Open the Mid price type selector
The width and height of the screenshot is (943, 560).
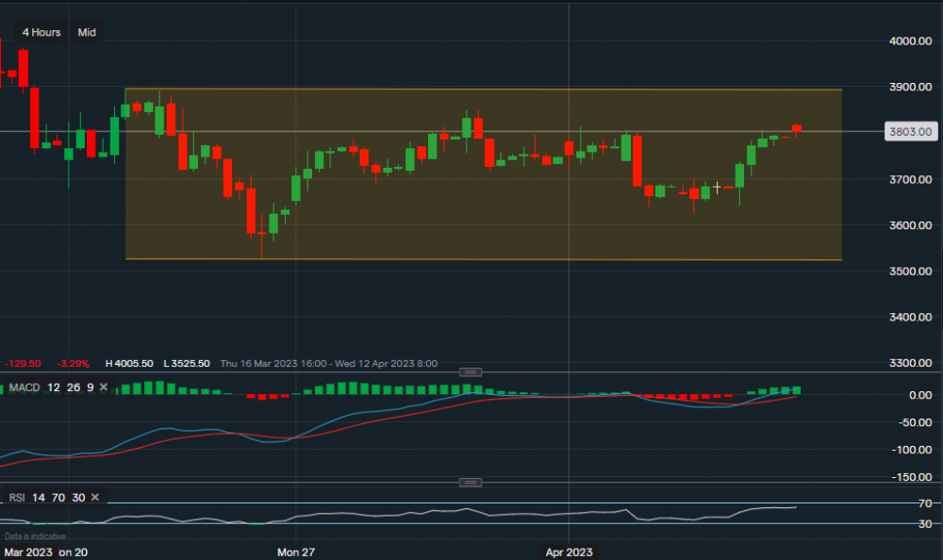87,32
